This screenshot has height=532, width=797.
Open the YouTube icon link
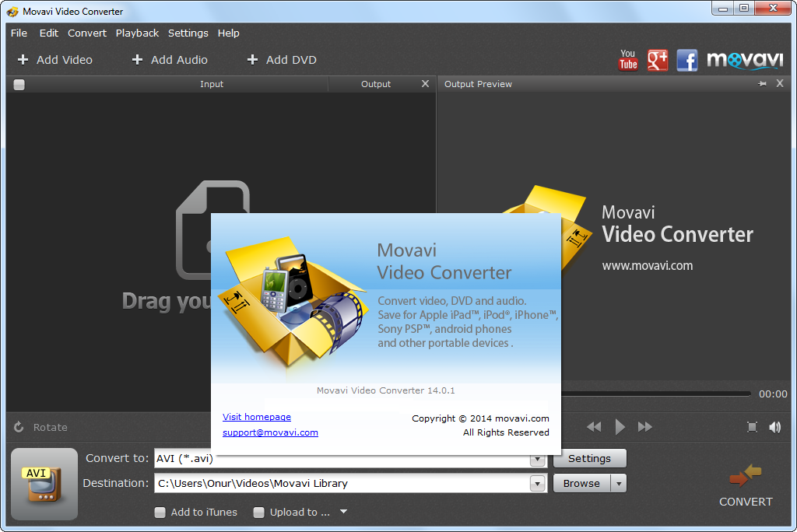628,60
